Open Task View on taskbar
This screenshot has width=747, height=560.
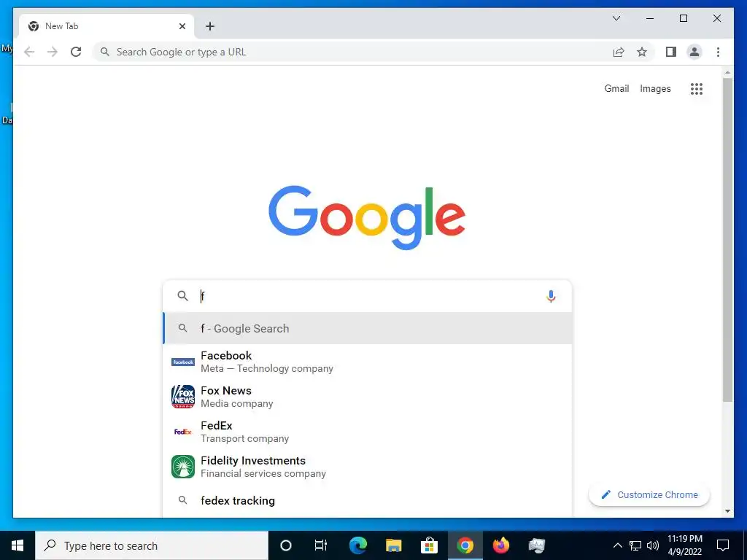(321, 545)
